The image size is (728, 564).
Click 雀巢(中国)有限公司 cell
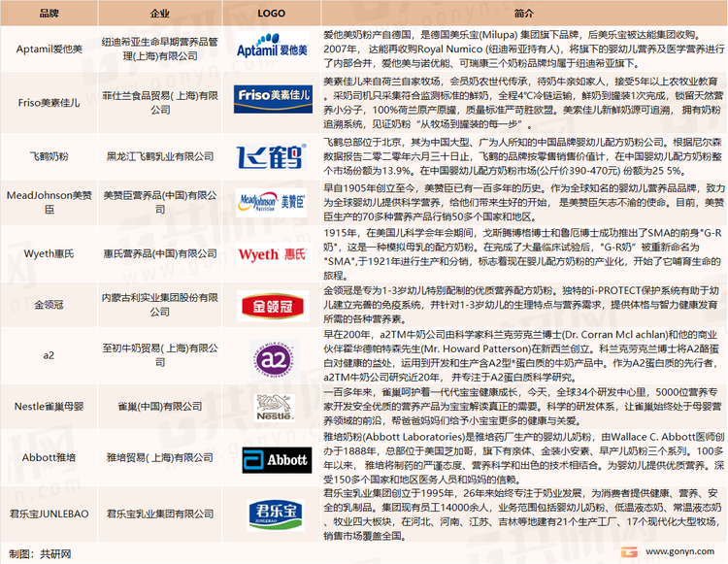tap(160, 407)
